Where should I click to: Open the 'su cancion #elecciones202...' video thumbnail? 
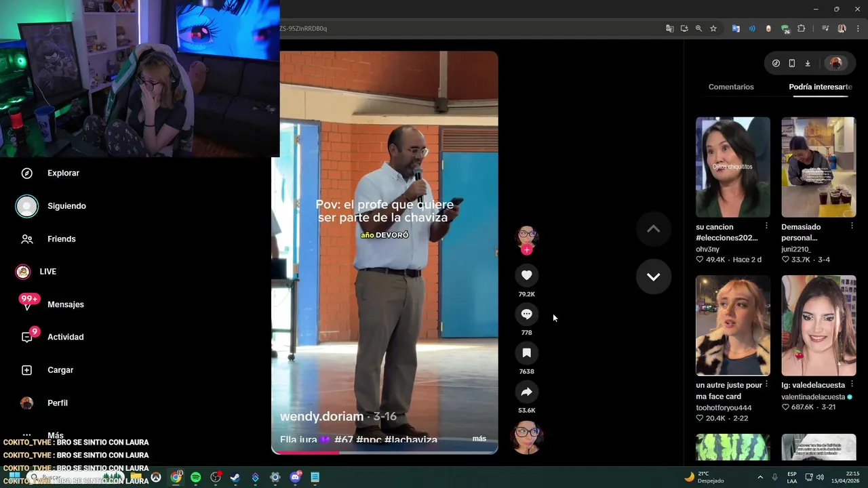(x=732, y=167)
